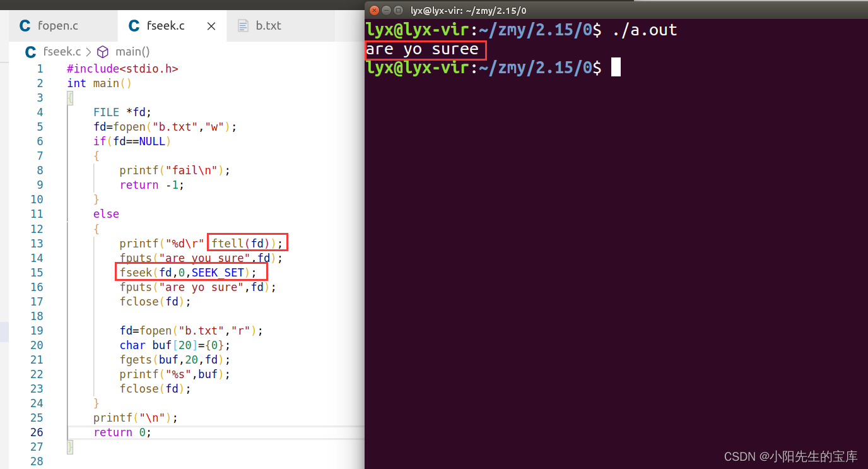The height and width of the screenshot is (469, 868).
Task: Maximize the terminal window
Action: [x=399, y=10]
